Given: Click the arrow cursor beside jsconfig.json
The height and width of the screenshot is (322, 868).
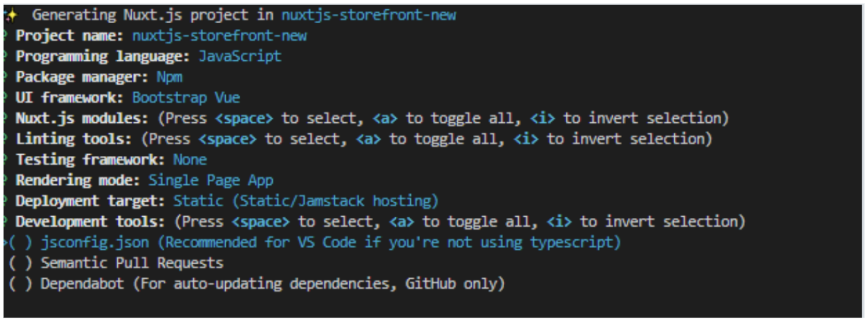Looking at the screenshot, I should click(x=5, y=242).
